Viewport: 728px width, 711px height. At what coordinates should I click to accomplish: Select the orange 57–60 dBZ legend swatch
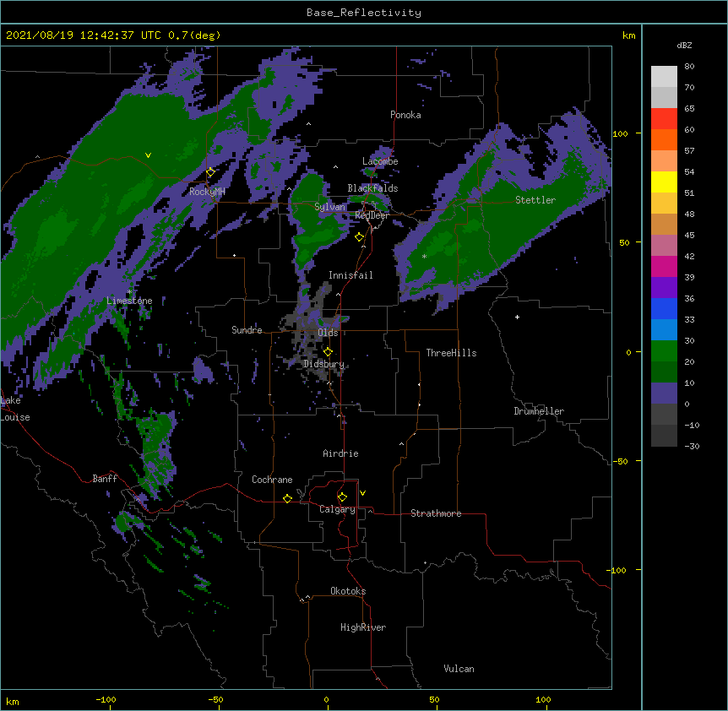[664, 139]
